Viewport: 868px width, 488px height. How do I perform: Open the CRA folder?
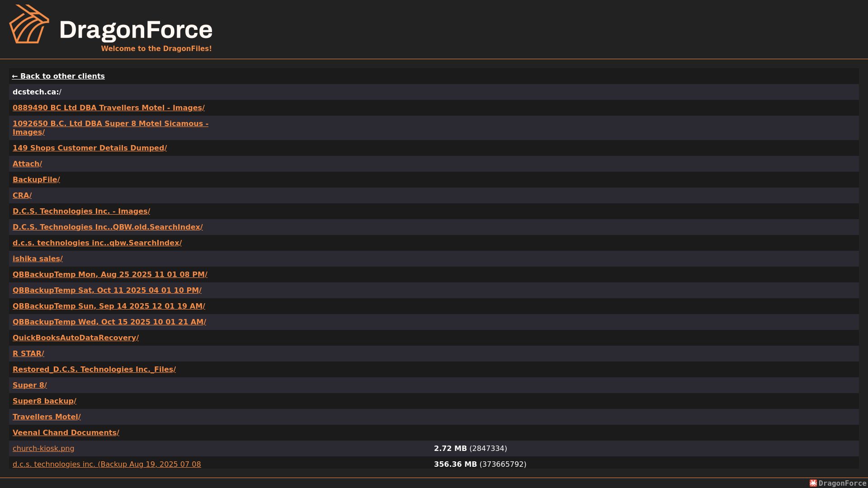[22, 195]
